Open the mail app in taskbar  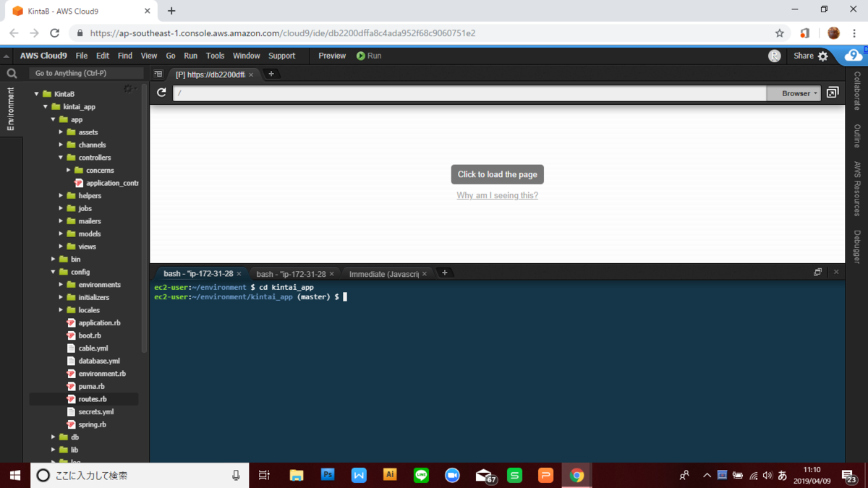pyautogui.click(x=484, y=475)
